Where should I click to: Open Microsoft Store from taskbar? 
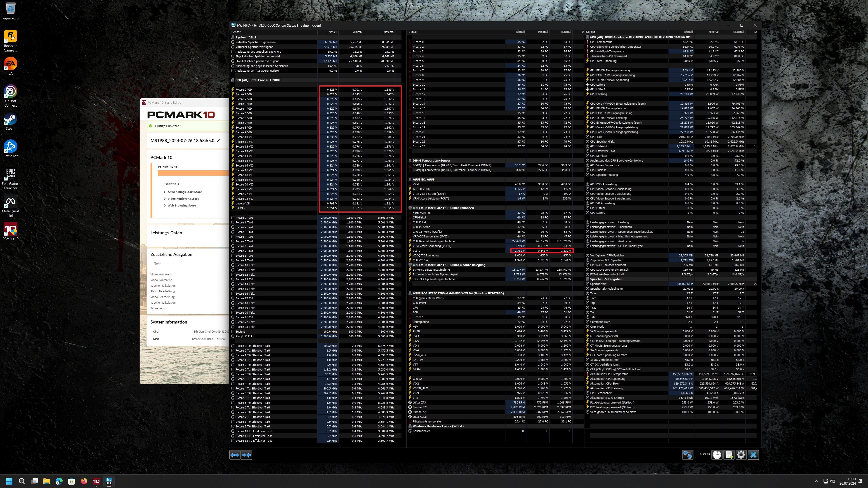[x=71, y=481]
